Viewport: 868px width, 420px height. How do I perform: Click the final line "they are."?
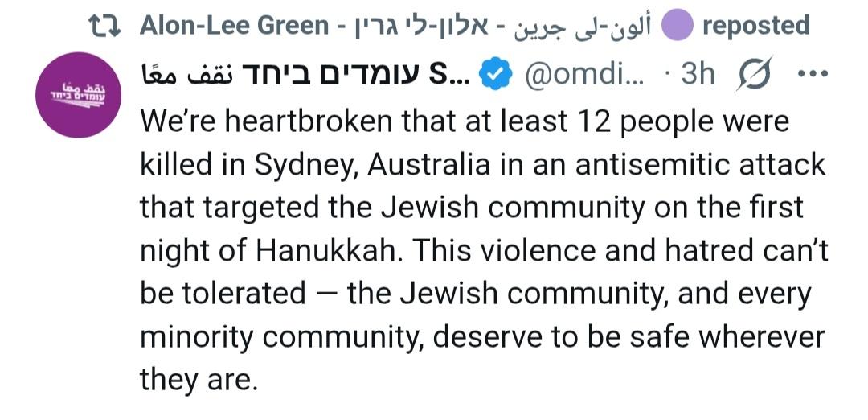[199, 378]
